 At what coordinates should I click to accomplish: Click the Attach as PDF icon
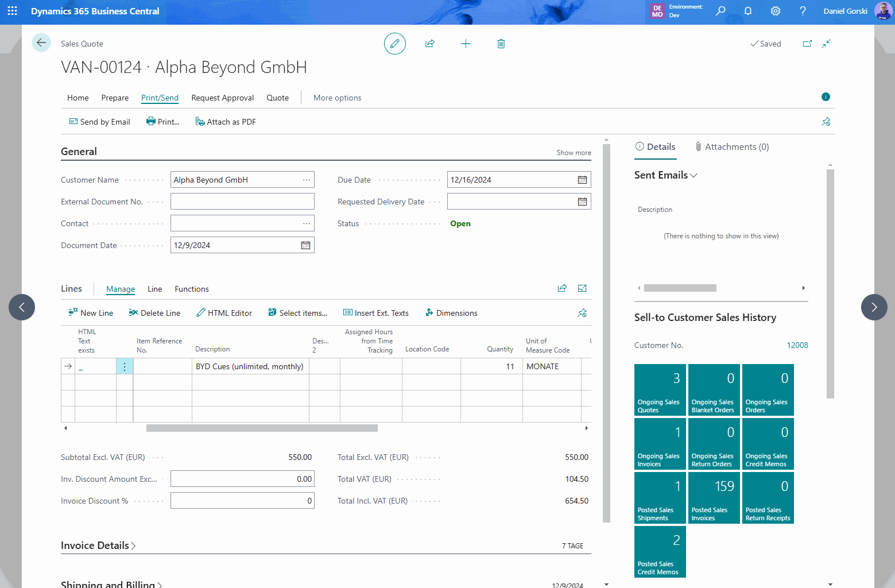(200, 121)
